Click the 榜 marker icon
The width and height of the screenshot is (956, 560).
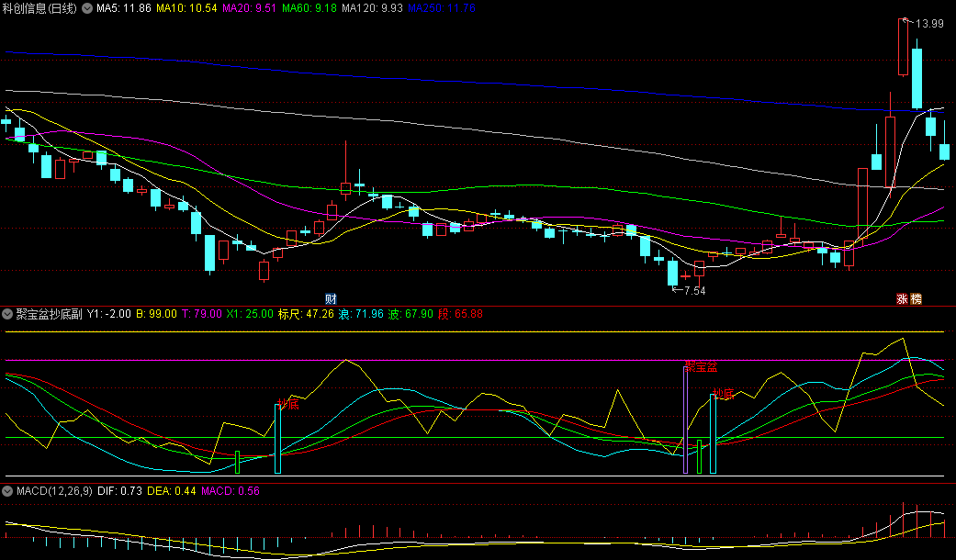click(916, 298)
